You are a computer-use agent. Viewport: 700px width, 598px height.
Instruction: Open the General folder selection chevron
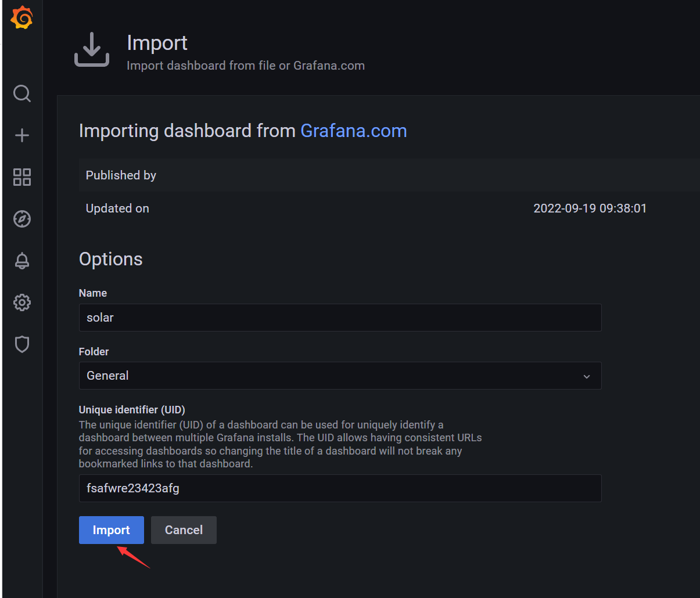tap(587, 376)
